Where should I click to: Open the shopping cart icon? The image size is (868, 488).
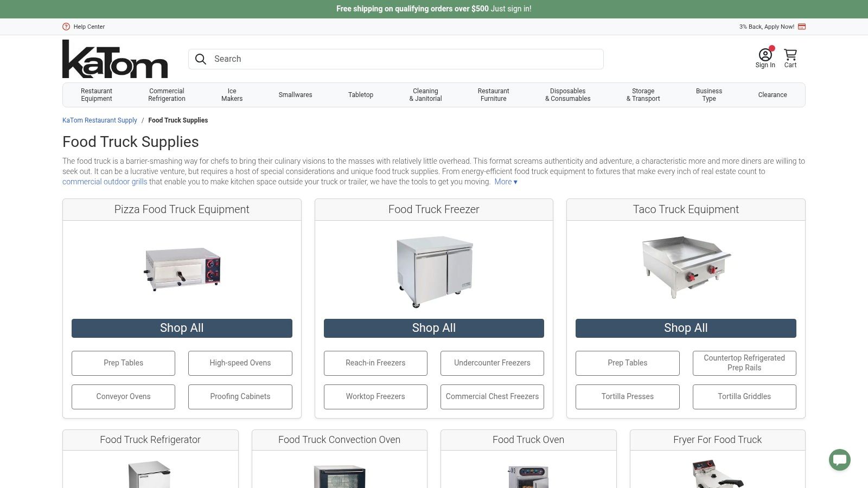(x=790, y=55)
